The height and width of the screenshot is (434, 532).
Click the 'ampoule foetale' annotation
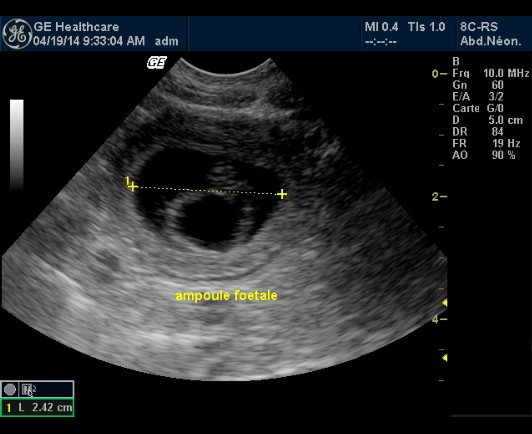226,296
